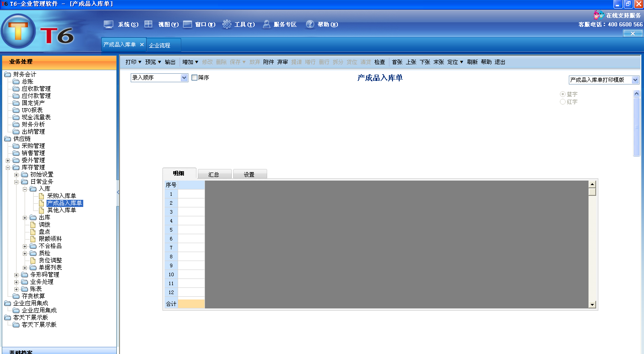
Task: 点击末张图标跳到最后一张单据
Action: tap(438, 62)
